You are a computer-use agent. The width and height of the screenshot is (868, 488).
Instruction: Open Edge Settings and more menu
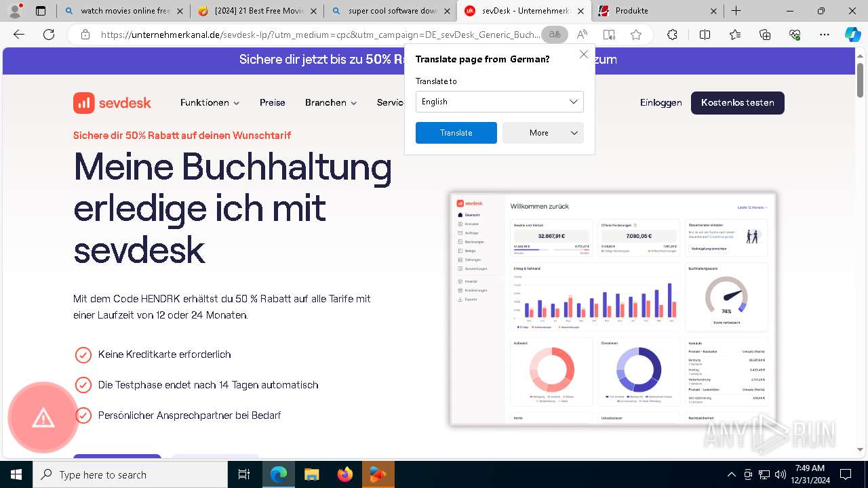[x=825, y=35]
